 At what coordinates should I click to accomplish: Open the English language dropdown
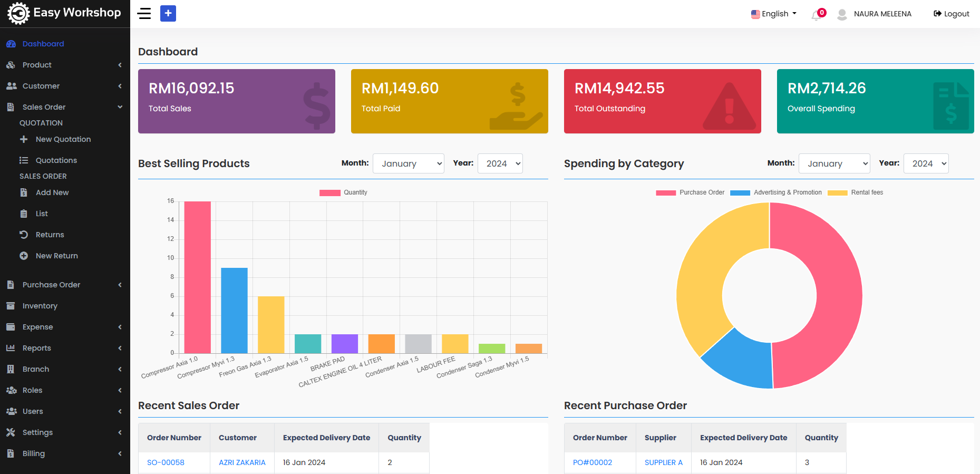774,14
